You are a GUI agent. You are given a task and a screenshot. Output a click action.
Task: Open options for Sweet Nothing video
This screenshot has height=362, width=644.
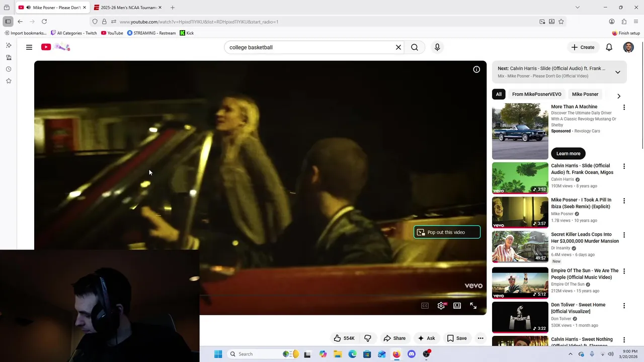point(624,340)
